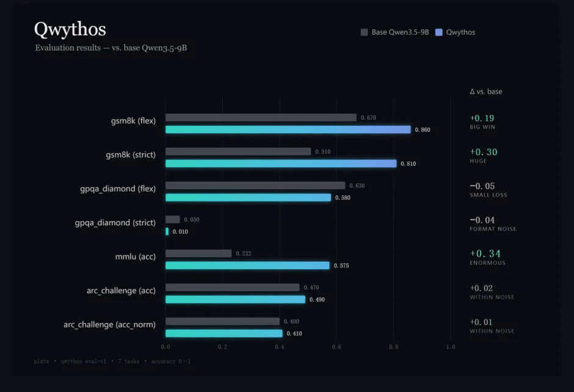
Task: Click the arc_challenge (acc) Qwythos bar
Action: (235, 299)
